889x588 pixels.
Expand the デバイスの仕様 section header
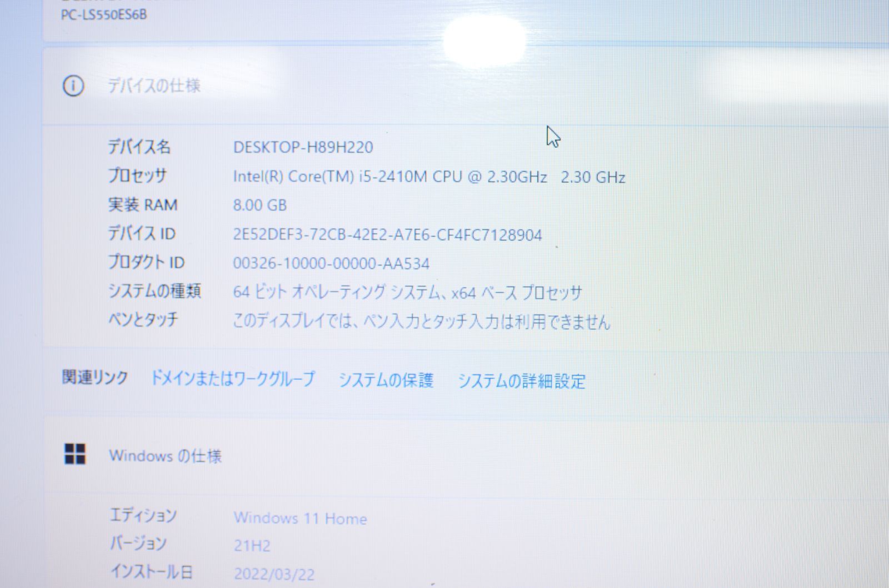coord(467,86)
